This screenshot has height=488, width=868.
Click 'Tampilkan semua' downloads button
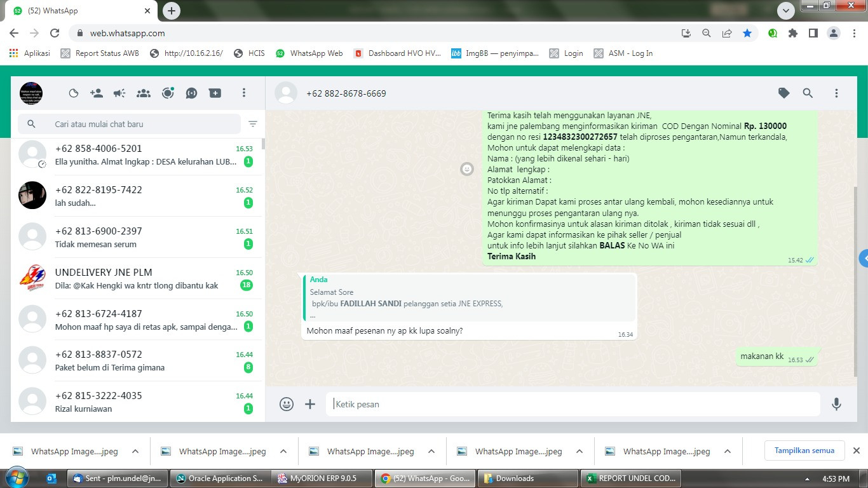coord(804,451)
